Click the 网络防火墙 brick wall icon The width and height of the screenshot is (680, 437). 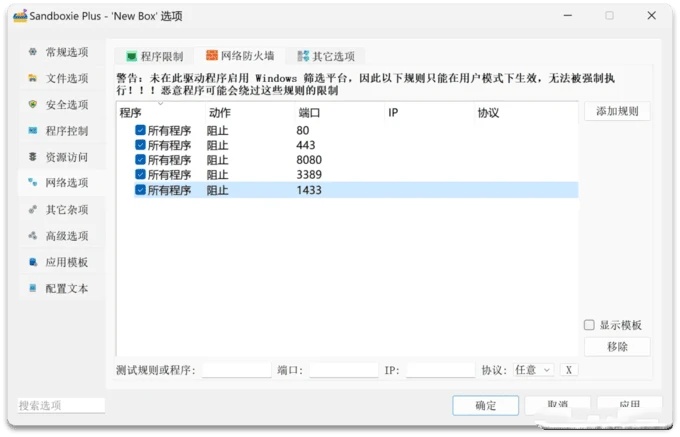212,55
